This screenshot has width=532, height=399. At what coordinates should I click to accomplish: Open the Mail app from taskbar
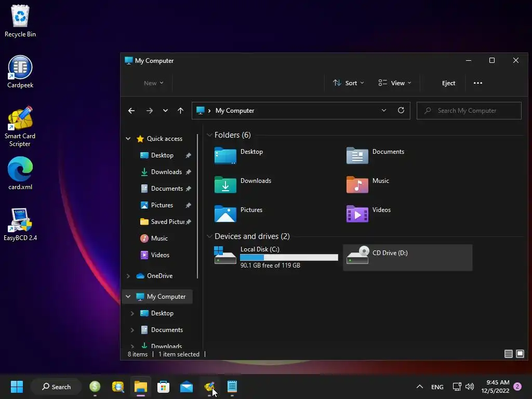point(187,387)
